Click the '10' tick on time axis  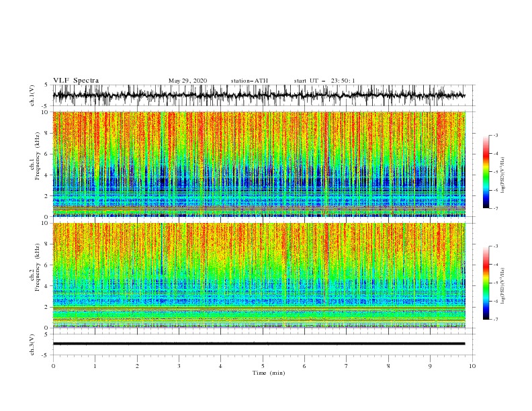click(x=472, y=366)
